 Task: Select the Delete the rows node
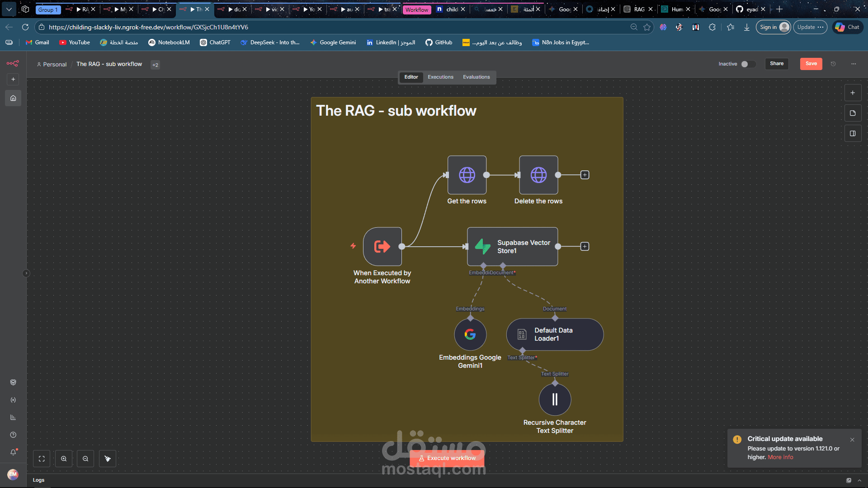pos(538,175)
